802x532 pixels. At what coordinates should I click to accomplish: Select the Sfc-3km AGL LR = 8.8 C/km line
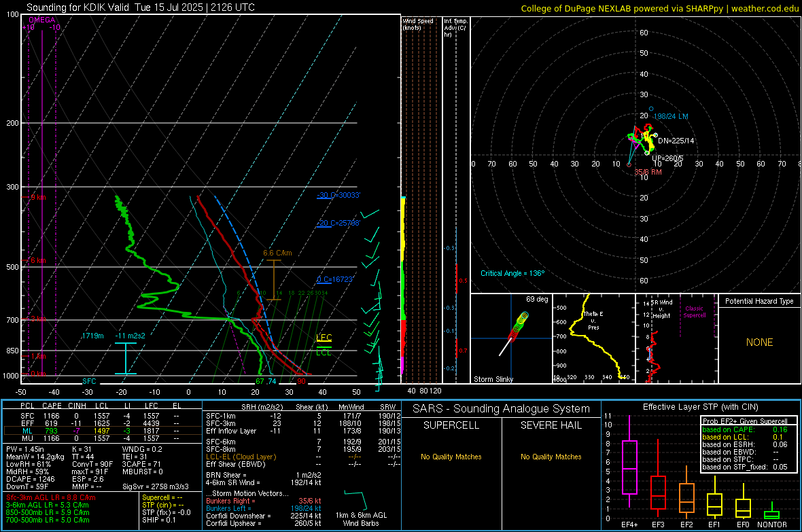tap(51, 497)
